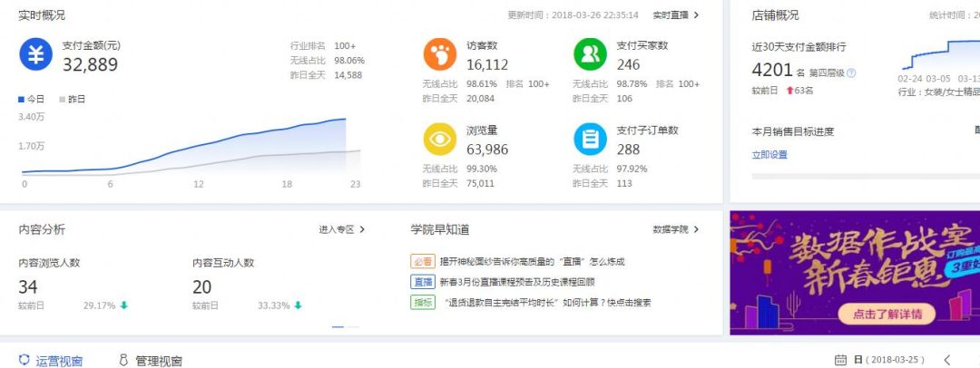Open 进入专区 in content analysis
Viewport: 980px width, 368px height.
tap(337, 230)
